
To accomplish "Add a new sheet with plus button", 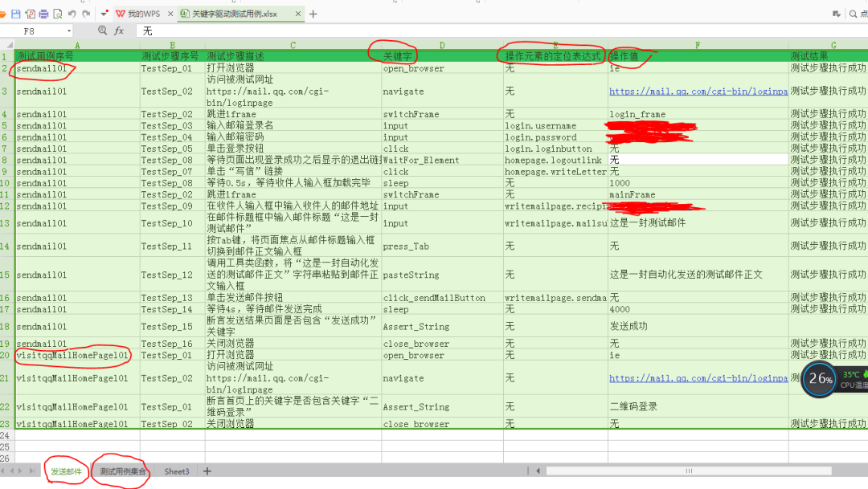I will [207, 471].
